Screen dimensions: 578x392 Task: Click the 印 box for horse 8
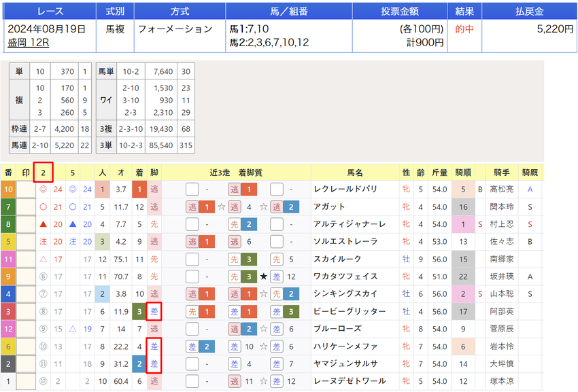pos(26,224)
